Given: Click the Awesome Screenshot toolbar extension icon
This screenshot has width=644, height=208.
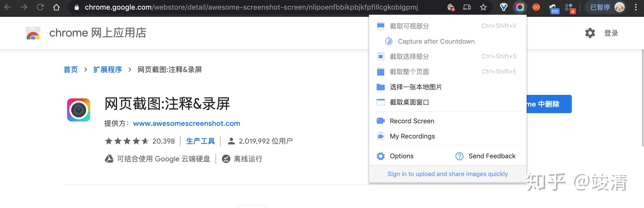Looking at the screenshot, I should coord(520,7).
